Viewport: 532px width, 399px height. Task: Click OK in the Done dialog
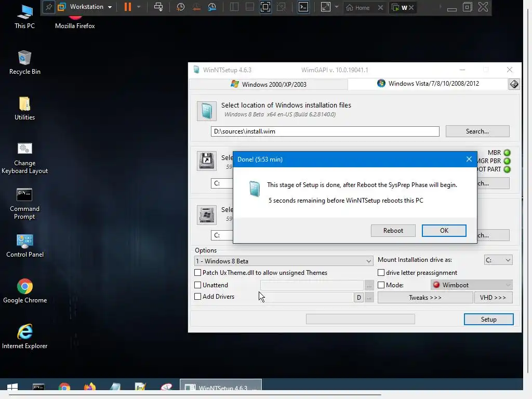click(444, 231)
